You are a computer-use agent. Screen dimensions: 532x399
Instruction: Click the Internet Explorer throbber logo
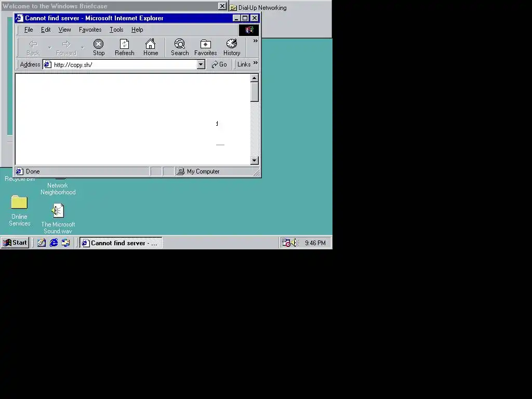pyautogui.click(x=249, y=30)
